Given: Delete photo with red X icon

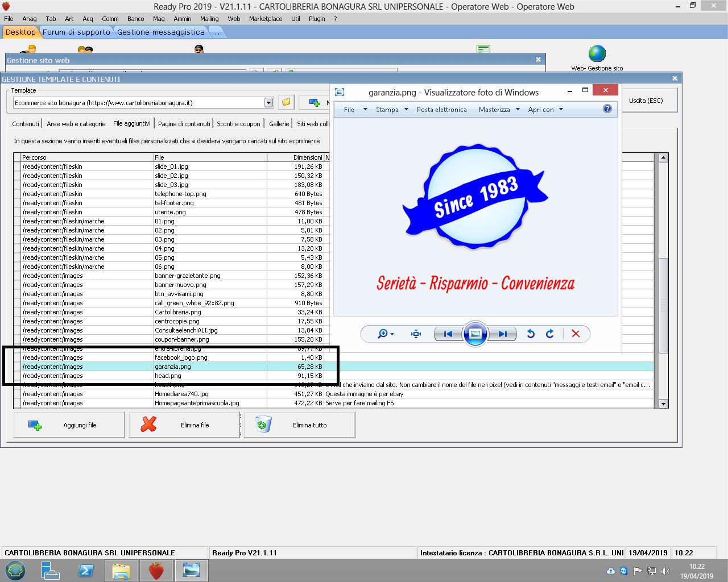Looking at the screenshot, I should coord(576,334).
